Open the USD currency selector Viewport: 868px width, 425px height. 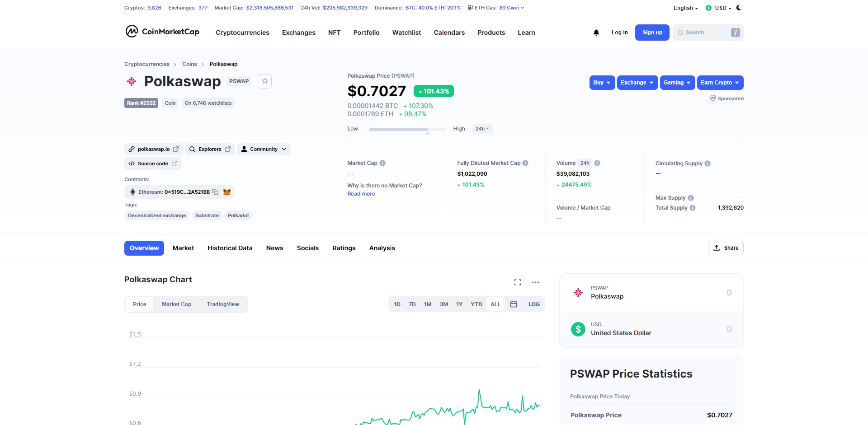719,8
